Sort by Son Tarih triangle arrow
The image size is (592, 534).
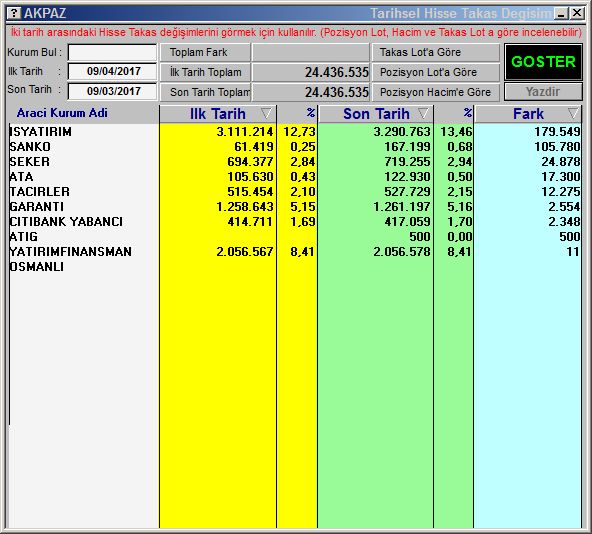[x=423, y=113]
